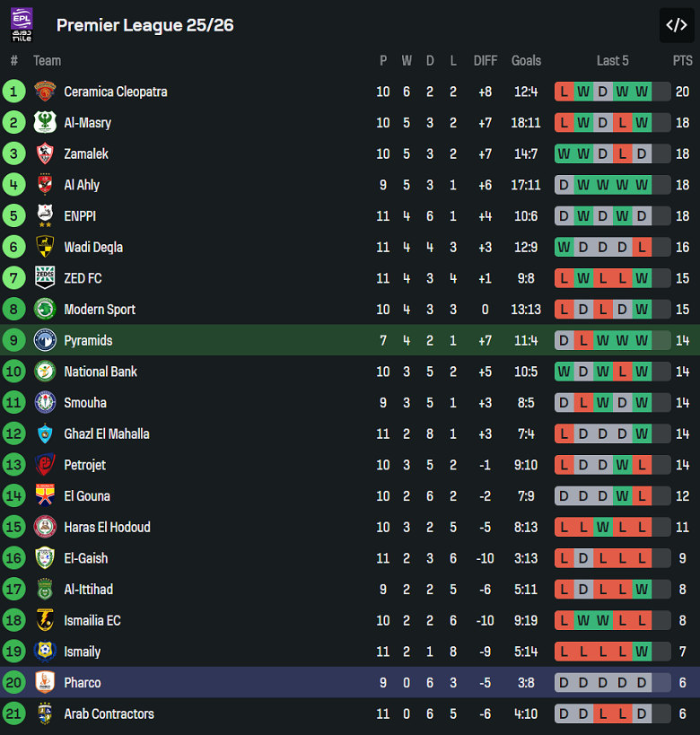700x735 pixels.
Task: Click Wadi Degla's red L result badge
Action: (642, 247)
